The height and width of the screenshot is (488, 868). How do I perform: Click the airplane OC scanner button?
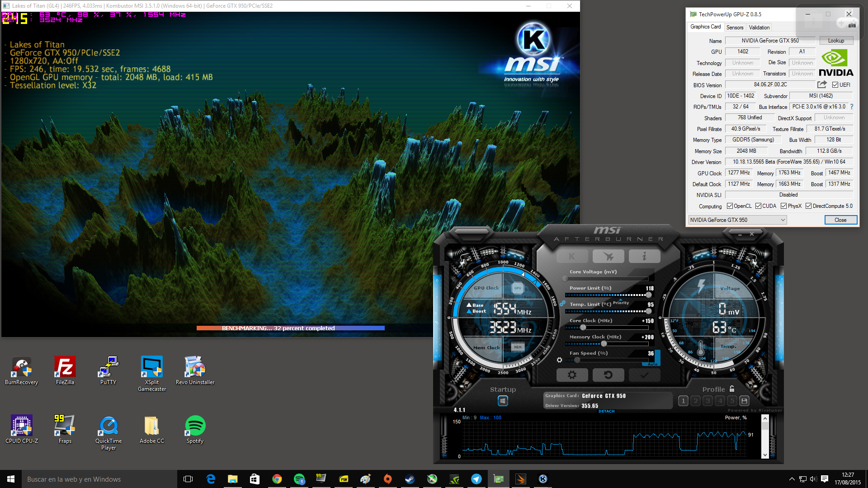click(608, 256)
